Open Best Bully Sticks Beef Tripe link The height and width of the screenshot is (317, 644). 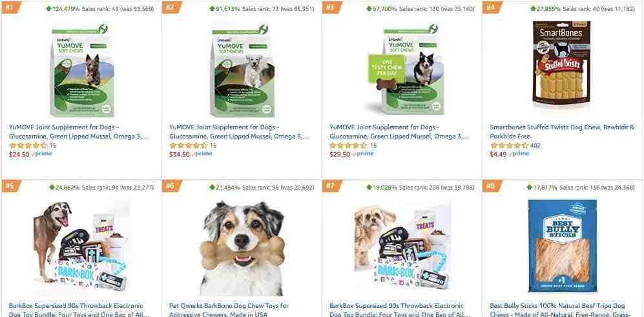[560, 310]
